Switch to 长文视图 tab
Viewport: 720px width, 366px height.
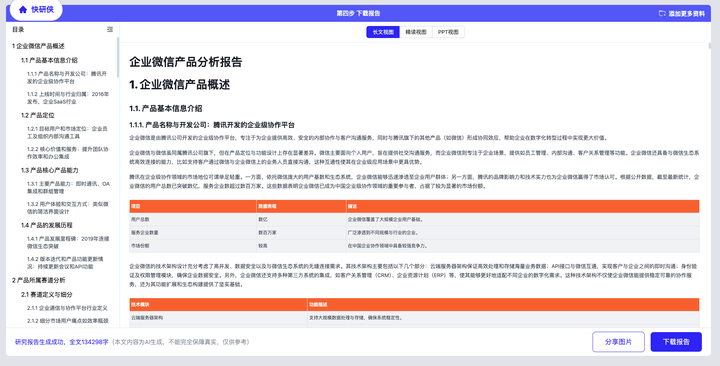coord(383,32)
